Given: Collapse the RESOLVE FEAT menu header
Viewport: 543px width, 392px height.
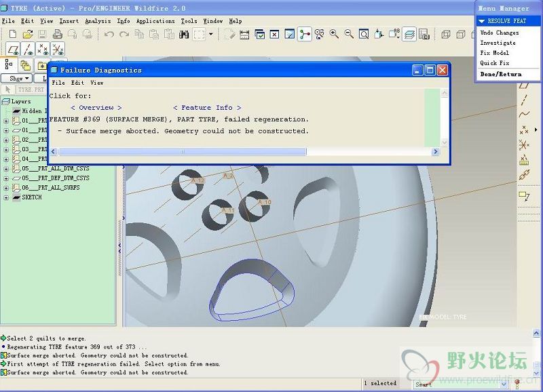Looking at the screenshot, I should pyautogui.click(x=481, y=21).
